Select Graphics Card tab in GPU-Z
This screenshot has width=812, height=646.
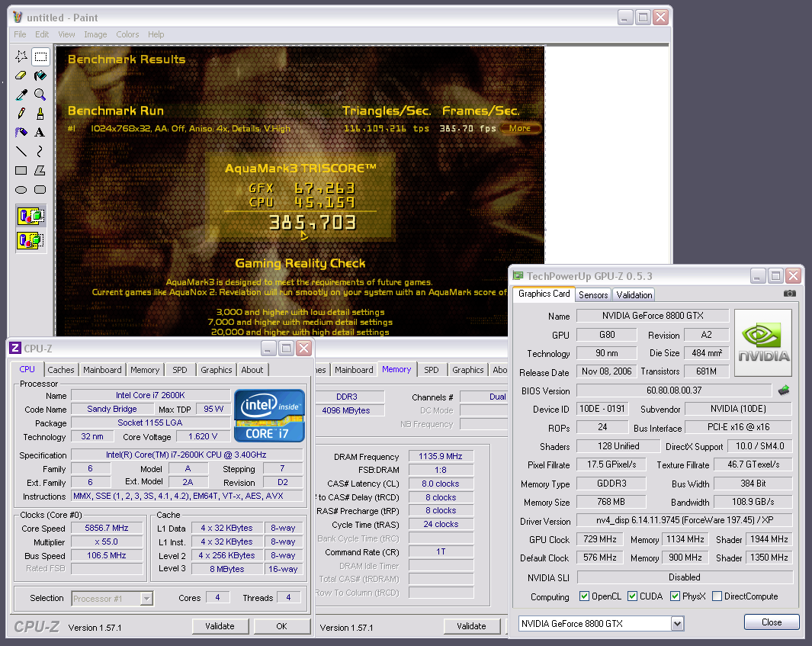(544, 294)
